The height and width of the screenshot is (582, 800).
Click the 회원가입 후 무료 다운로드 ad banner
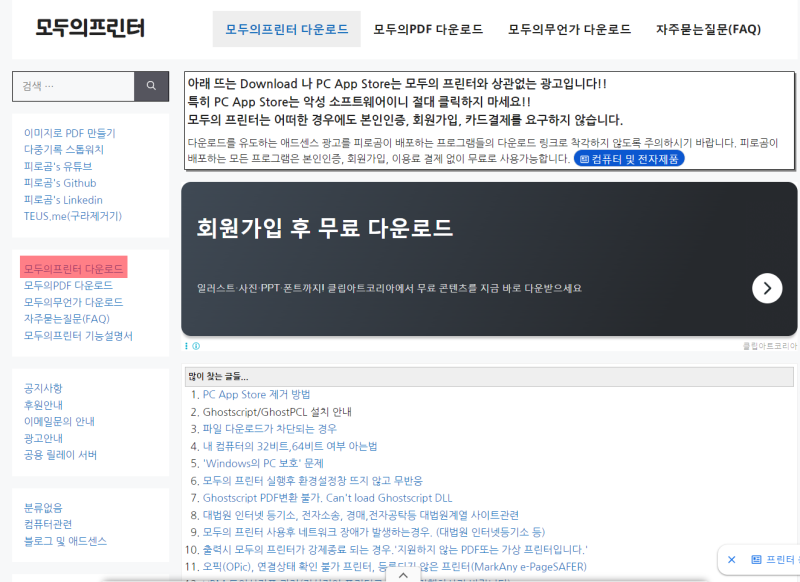pyautogui.click(x=489, y=259)
